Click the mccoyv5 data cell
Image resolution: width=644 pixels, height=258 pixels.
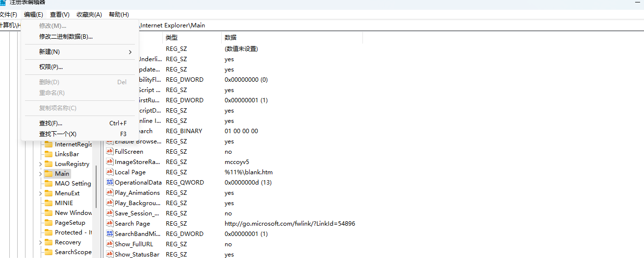(237, 162)
